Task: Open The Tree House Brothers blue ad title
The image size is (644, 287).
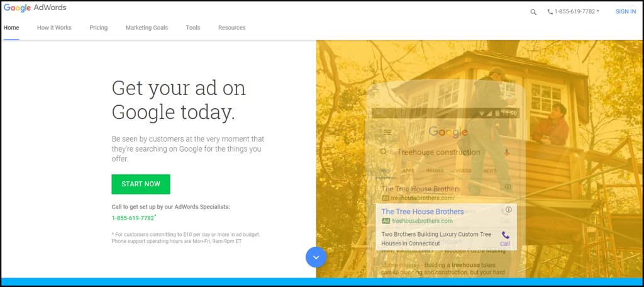Action: point(423,211)
